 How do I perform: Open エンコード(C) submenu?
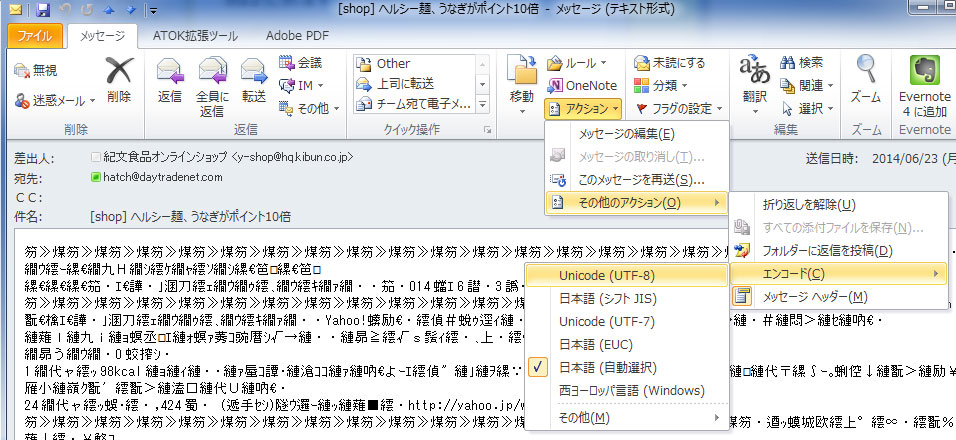pos(838,274)
